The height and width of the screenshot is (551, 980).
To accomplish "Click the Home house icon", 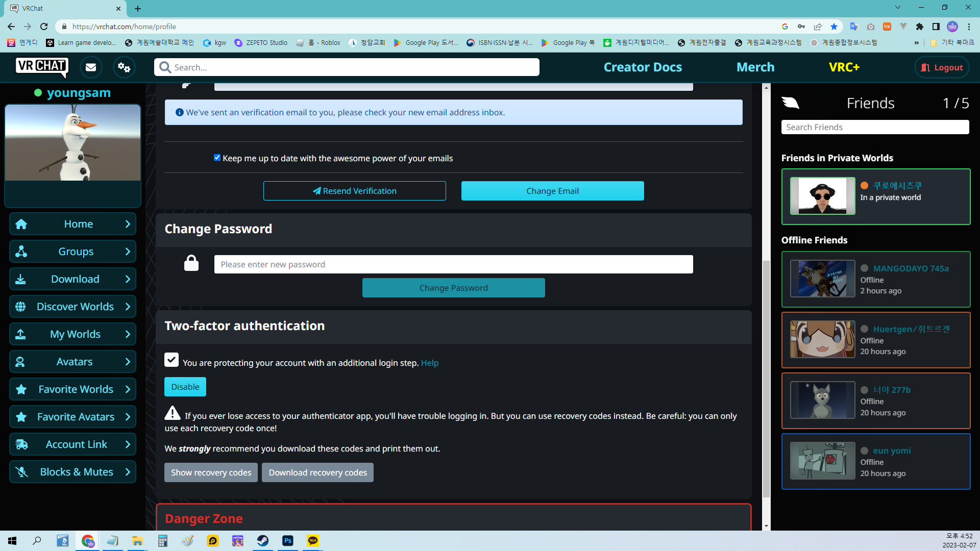I will tap(21, 224).
